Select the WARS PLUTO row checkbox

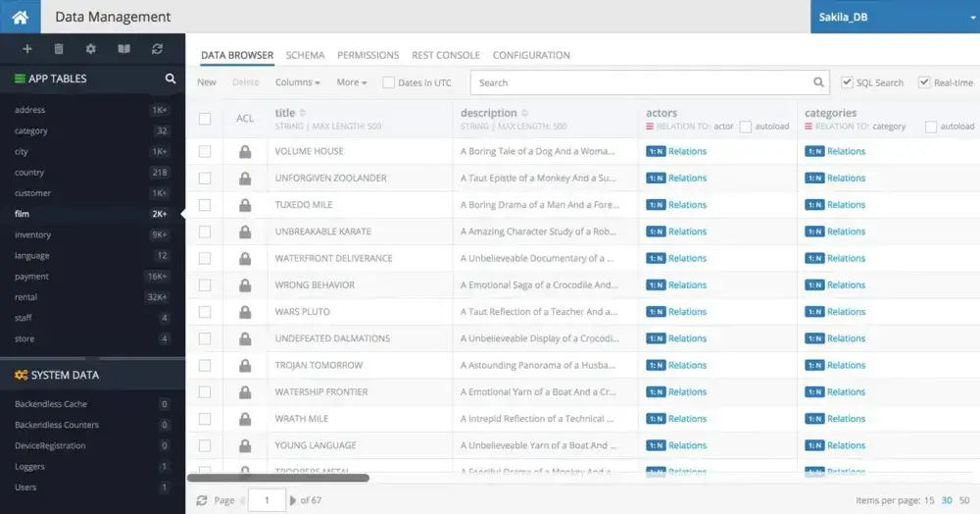(205, 312)
